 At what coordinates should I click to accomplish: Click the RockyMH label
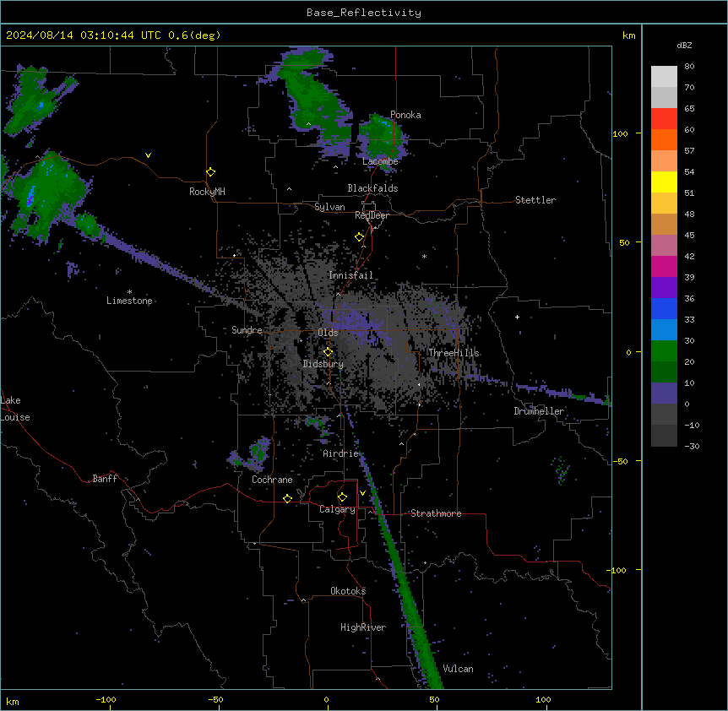pos(207,192)
